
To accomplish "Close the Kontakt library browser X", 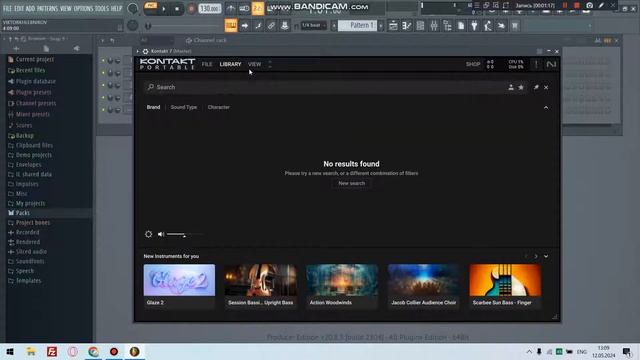I will click(546, 87).
